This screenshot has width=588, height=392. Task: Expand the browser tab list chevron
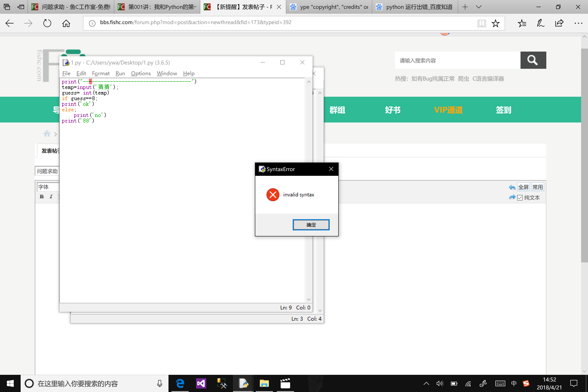tap(479, 7)
